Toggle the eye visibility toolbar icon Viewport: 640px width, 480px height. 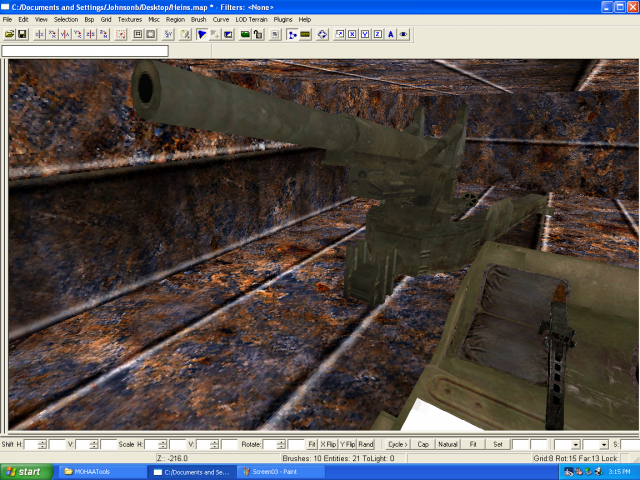[404, 34]
